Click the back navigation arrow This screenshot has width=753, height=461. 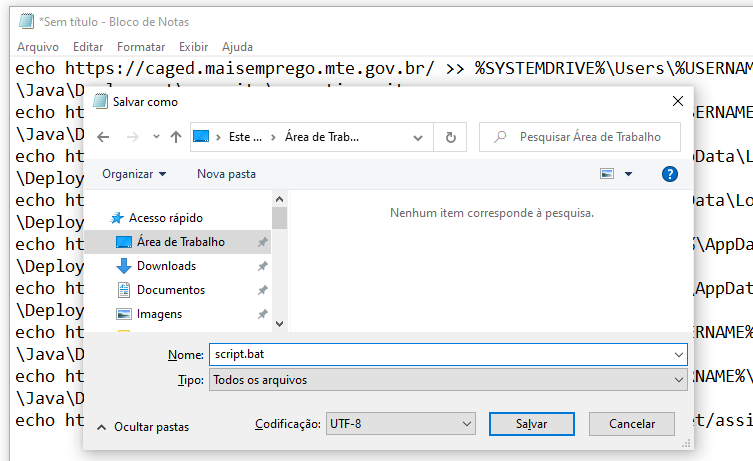coord(104,137)
